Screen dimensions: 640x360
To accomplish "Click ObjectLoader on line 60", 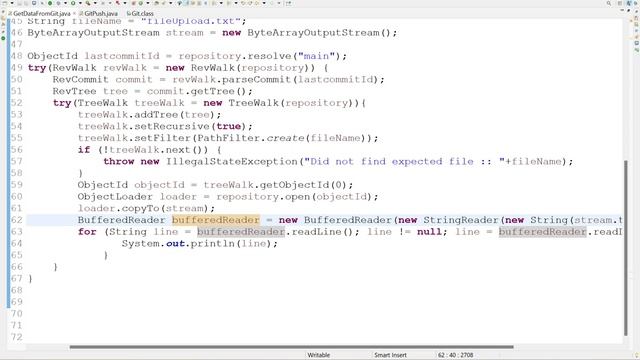I will 115,197.
